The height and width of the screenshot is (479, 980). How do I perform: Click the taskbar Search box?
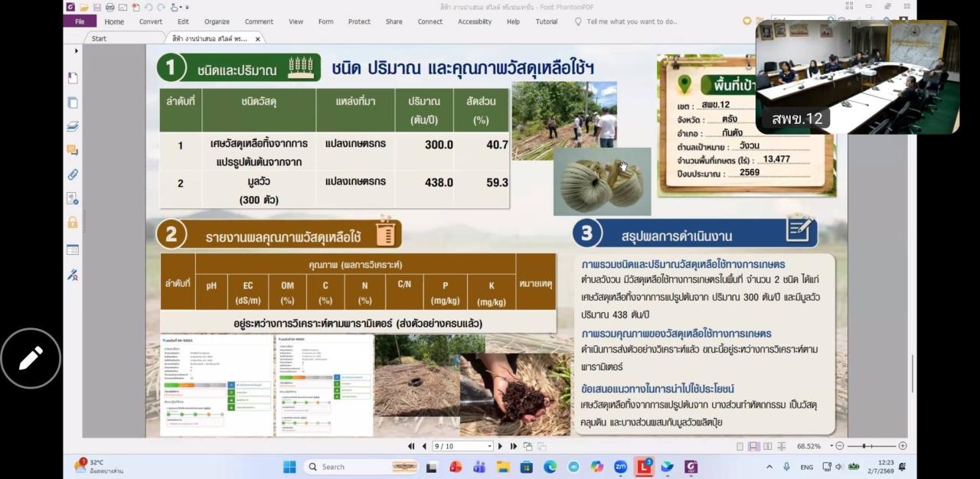tap(362, 467)
